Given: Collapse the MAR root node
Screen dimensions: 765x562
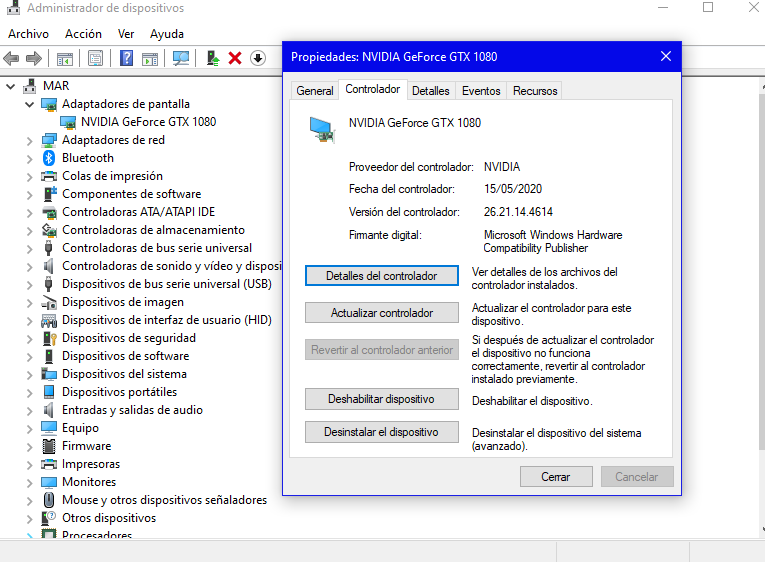Looking at the screenshot, I should click(10, 87).
